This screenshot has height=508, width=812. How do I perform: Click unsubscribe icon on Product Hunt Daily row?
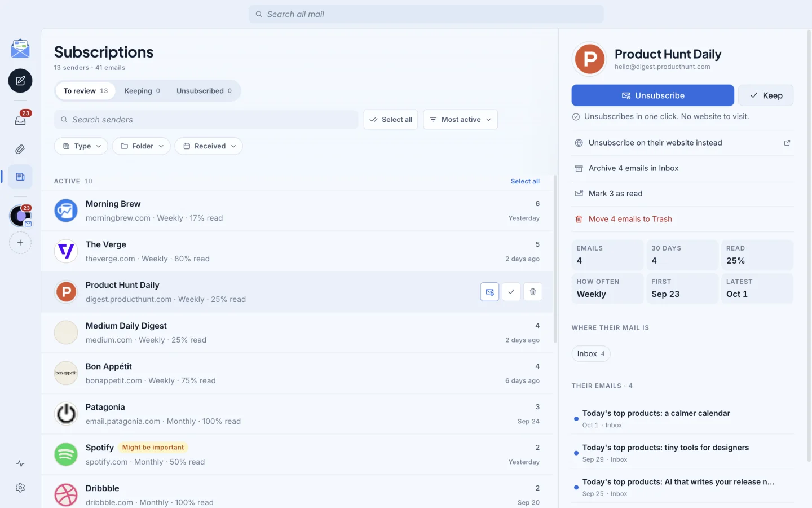489,292
